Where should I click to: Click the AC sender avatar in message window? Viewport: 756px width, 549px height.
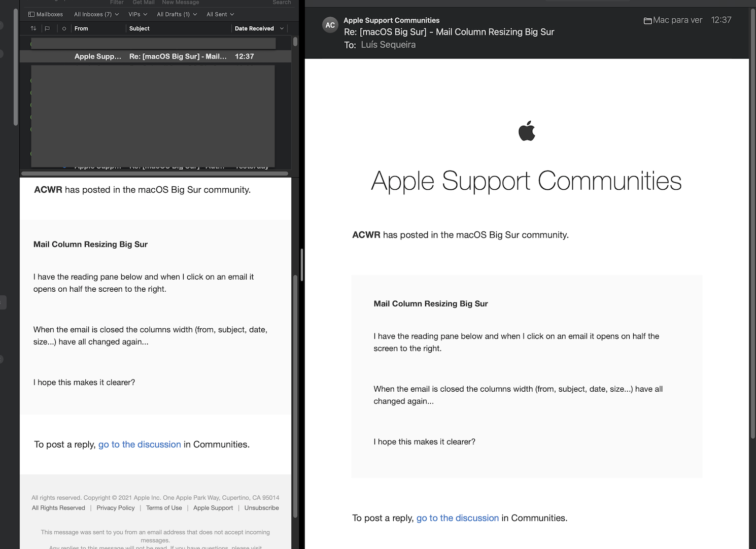point(330,25)
